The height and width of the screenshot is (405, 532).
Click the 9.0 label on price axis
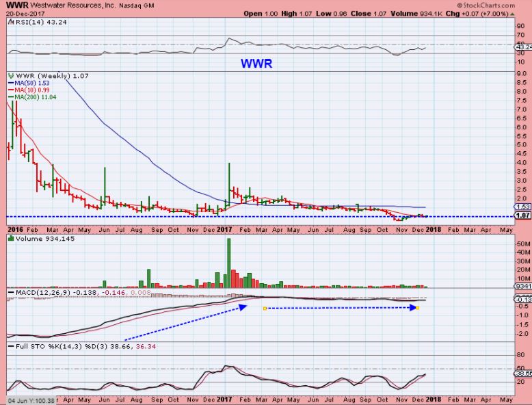pyautogui.click(x=522, y=74)
